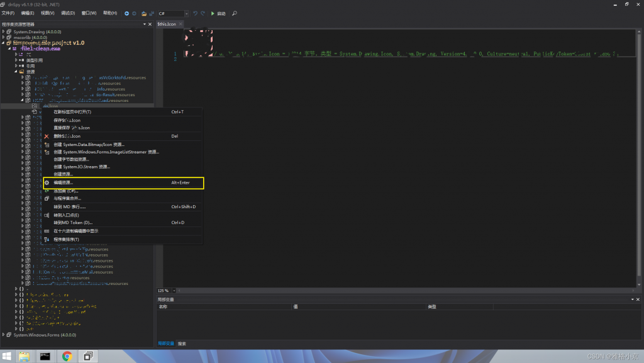Select 编辑资源... in the context menu
644x363 pixels.
[x=123, y=182]
